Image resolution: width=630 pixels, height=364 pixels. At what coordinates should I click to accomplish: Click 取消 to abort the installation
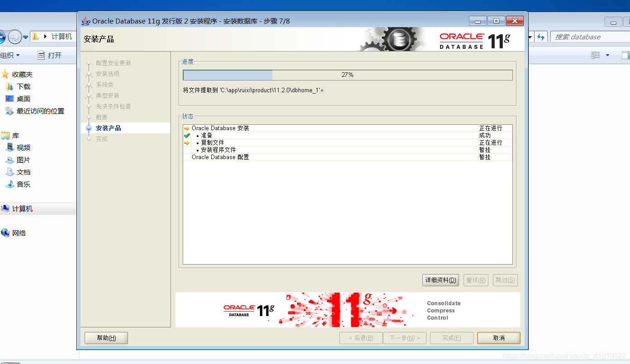(x=498, y=337)
